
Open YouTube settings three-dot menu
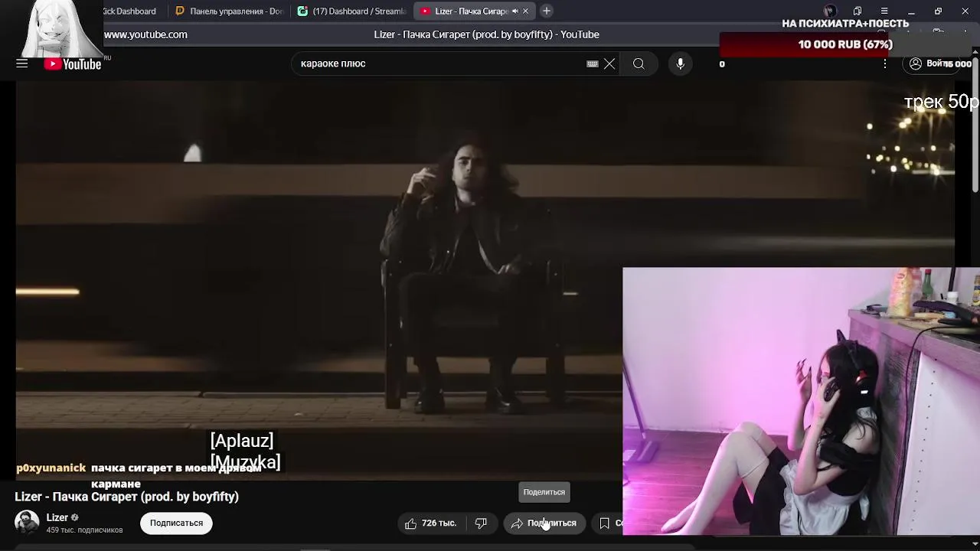pyautogui.click(x=885, y=64)
